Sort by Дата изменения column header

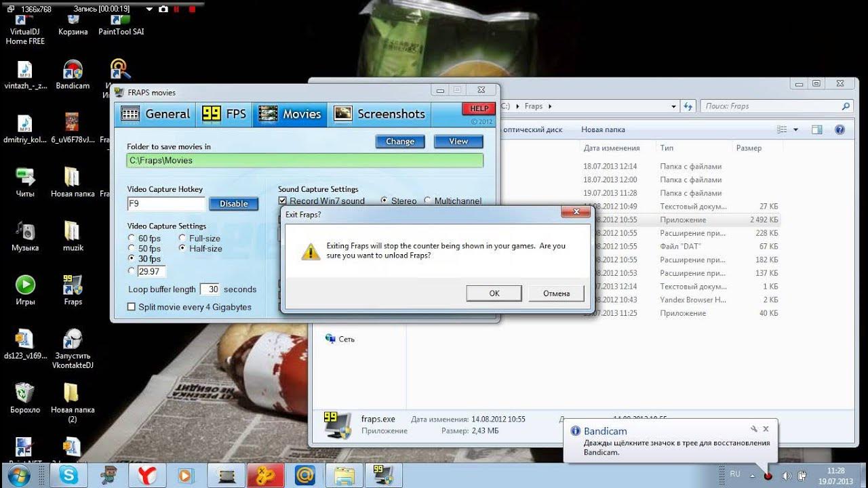612,148
